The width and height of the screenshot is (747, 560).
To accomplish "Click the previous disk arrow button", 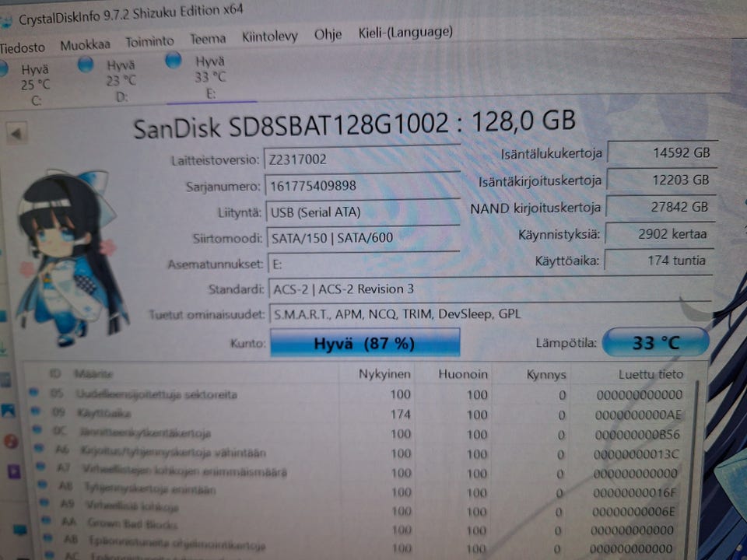I will (x=16, y=134).
